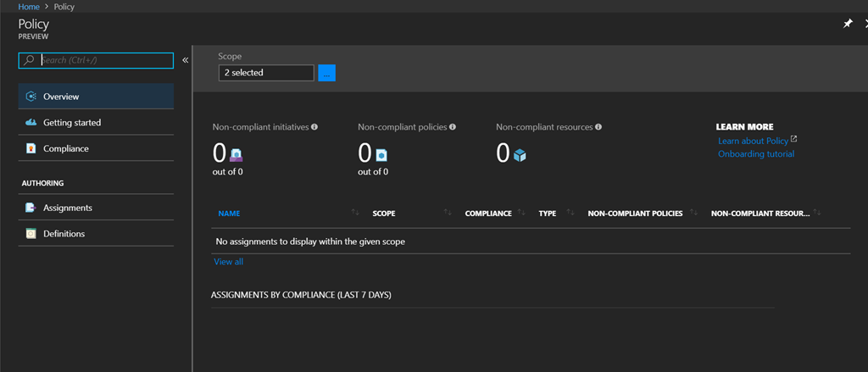Click the Non-compliant resources info icon

point(598,127)
